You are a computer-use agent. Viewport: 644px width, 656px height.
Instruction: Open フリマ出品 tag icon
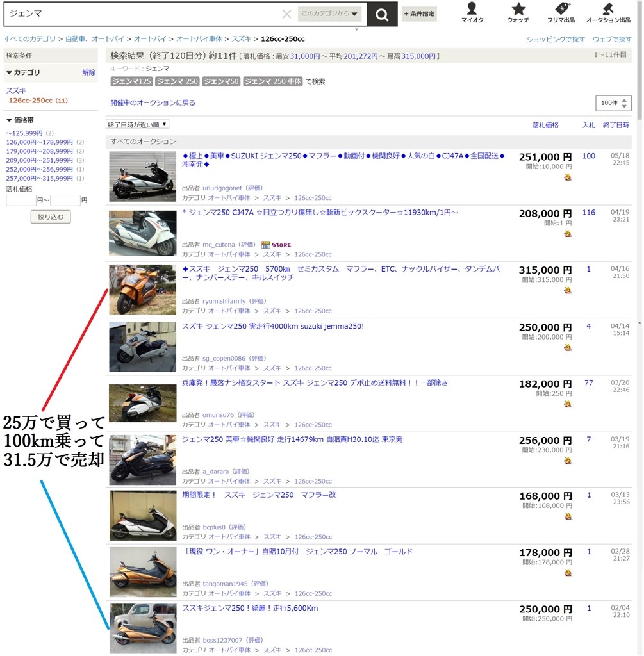coord(561,12)
